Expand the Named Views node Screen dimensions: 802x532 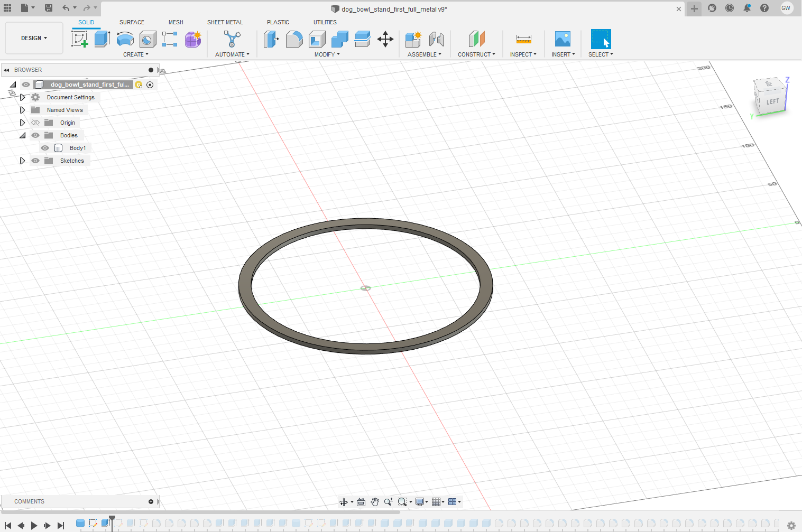(x=22, y=110)
